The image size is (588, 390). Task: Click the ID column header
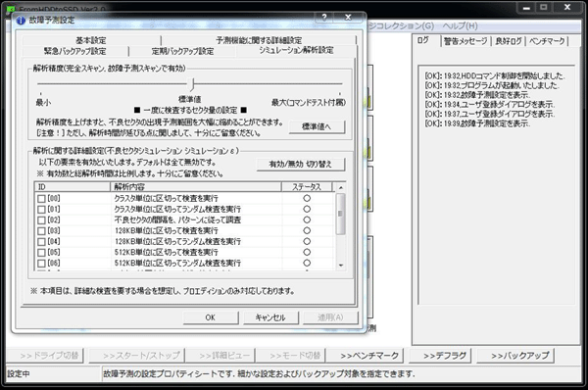point(73,187)
